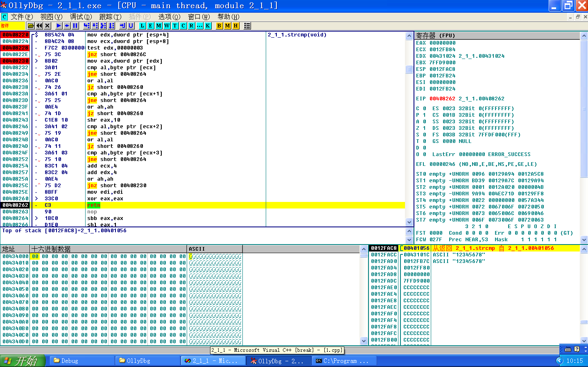
Task: Select the Step into toolbar icon
Action: pos(87,25)
